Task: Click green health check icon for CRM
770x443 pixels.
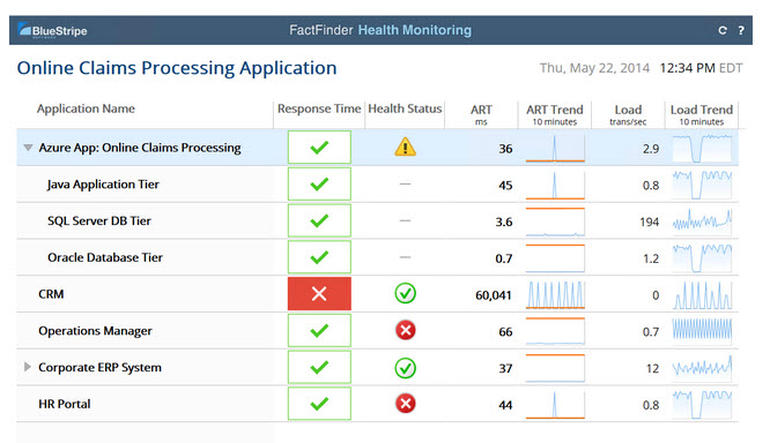Action: point(405,294)
